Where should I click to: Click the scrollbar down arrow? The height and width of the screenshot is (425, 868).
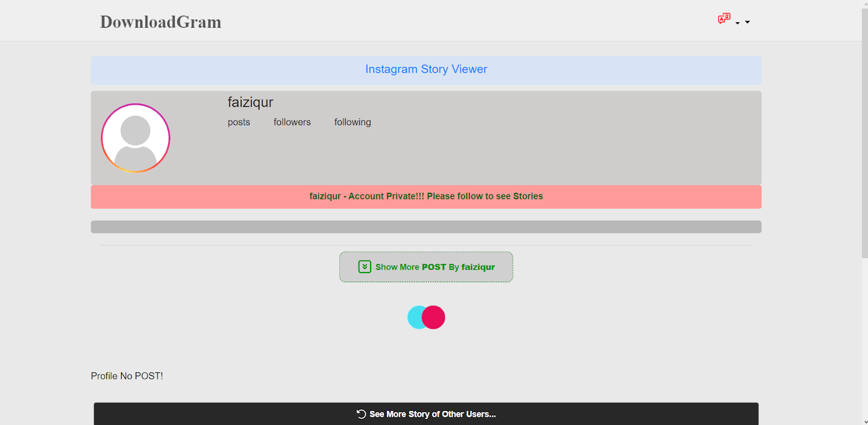click(x=865, y=421)
